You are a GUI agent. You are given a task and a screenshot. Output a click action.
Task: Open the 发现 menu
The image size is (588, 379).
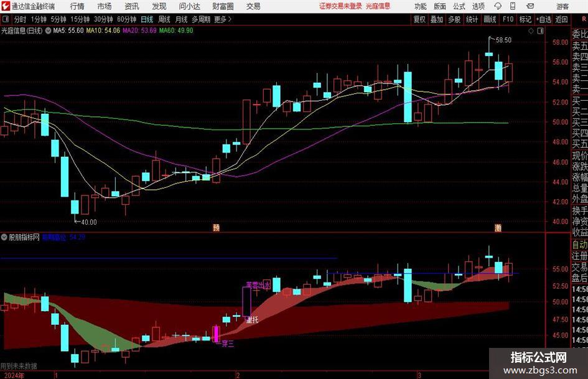(x=159, y=6)
